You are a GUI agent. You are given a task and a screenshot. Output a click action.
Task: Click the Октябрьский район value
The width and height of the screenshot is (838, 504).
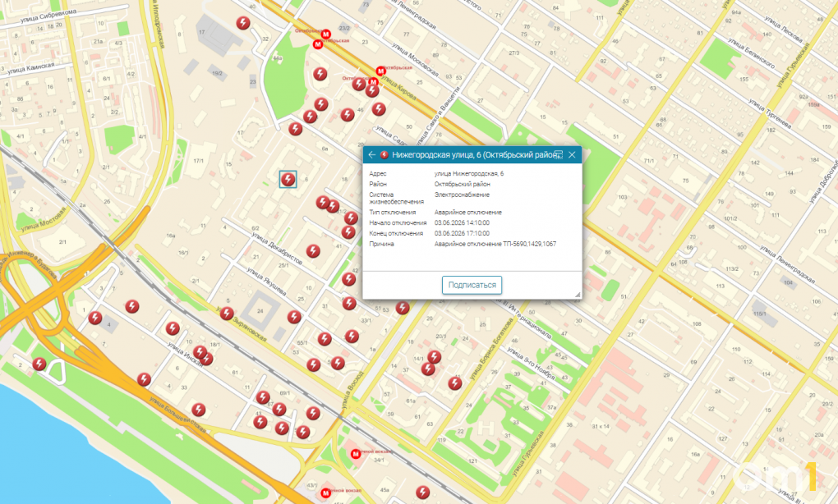(x=463, y=184)
